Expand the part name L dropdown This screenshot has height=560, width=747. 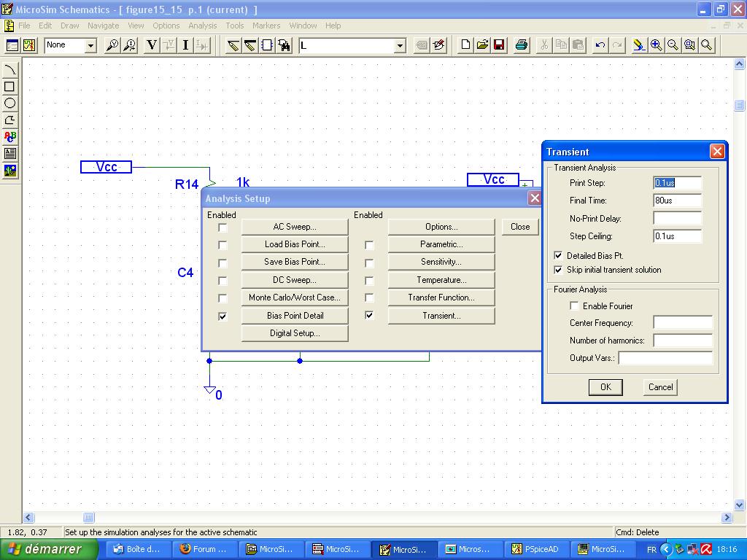[x=400, y=46]
